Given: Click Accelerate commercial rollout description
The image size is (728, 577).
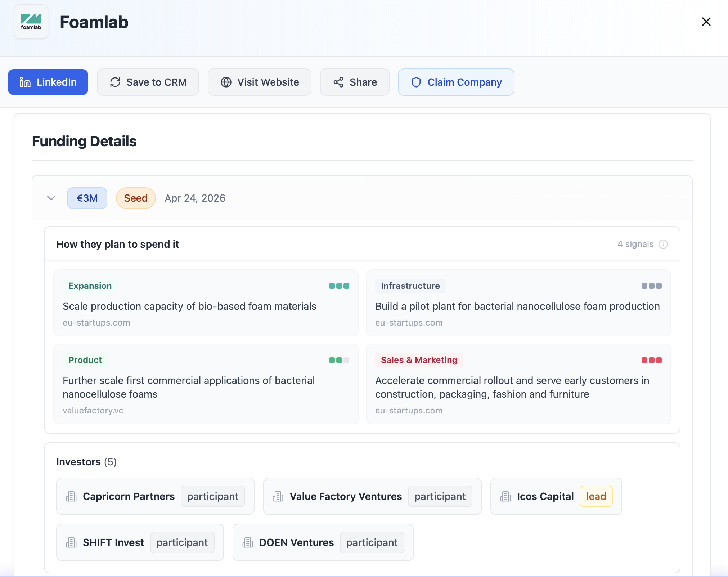Looking at the screenshot, I should tap(512, 387).
